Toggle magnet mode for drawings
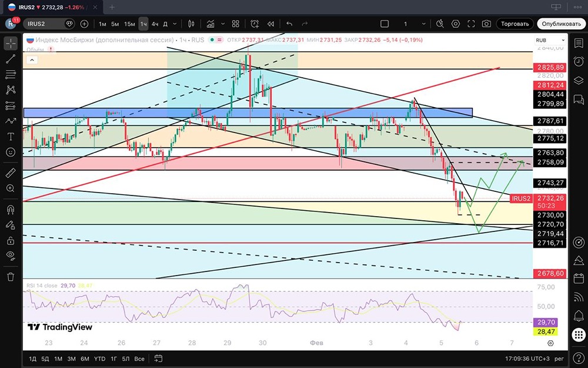Image resolution: width=588 pixels, height=368 pixels. tap(11, 210)
